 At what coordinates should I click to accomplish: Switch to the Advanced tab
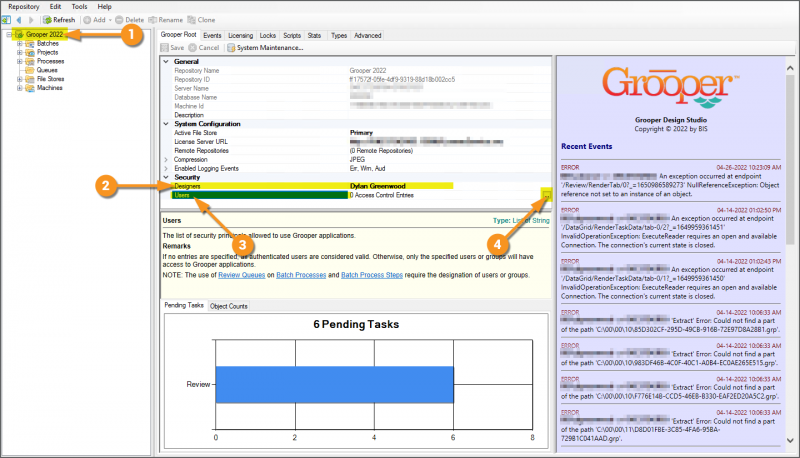coord(367,36)
